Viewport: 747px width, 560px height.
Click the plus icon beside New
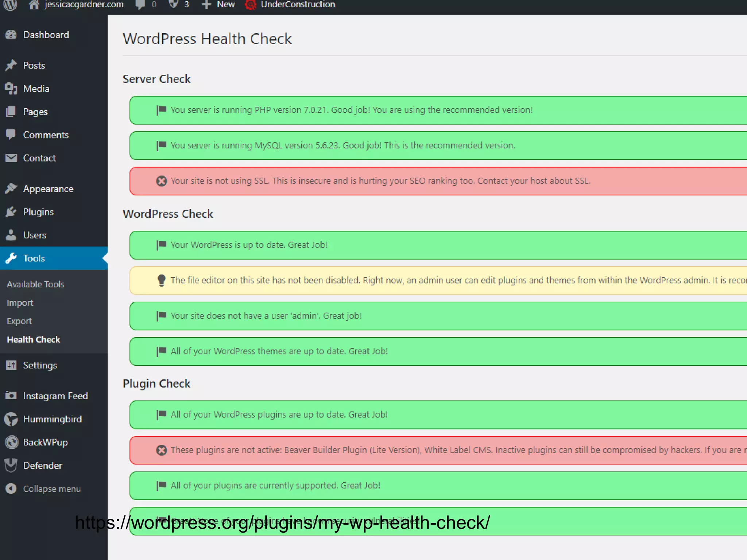206,5
